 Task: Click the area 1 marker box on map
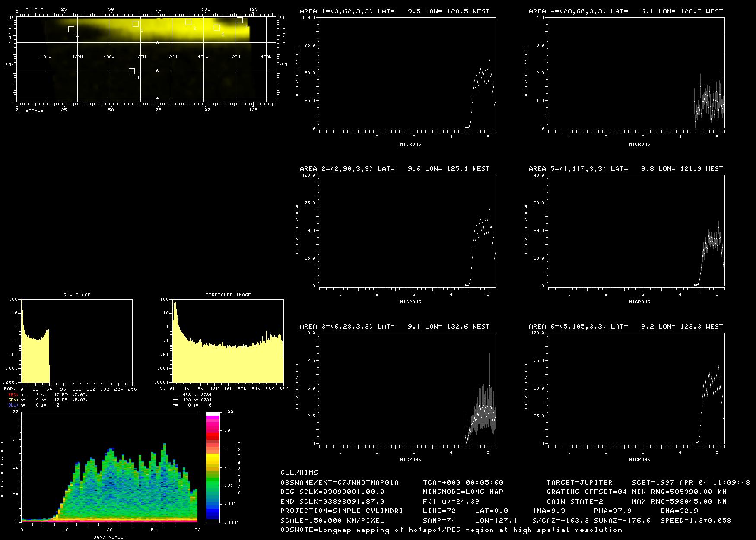click(136, 24)
